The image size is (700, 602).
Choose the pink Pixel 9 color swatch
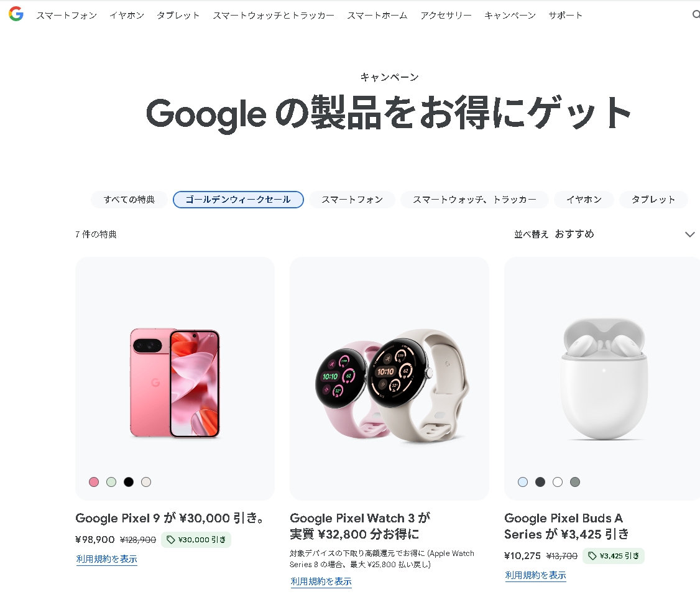(x=94, y=482)
